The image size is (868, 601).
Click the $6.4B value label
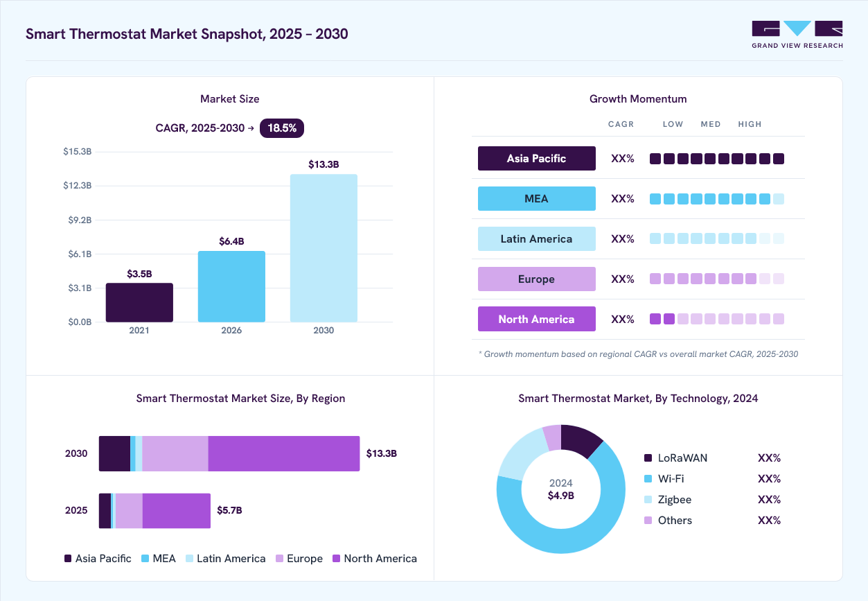pos(231,241)
